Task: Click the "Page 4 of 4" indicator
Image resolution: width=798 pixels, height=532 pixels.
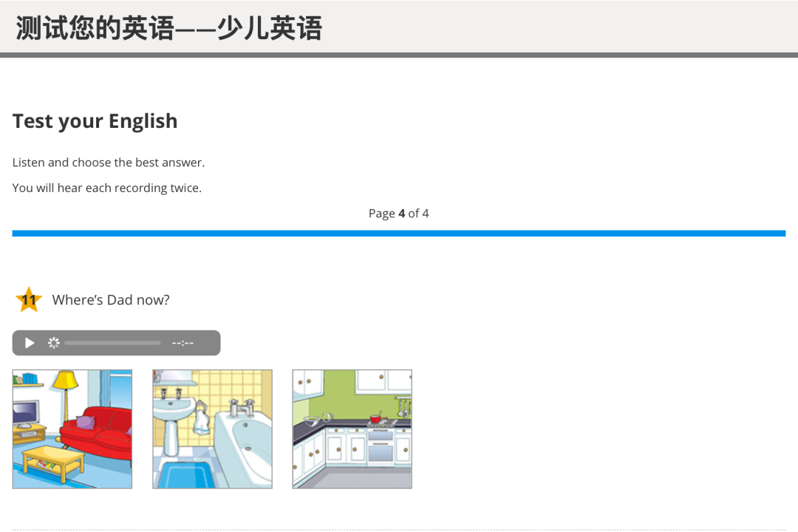Action: [x=399, y=214]
